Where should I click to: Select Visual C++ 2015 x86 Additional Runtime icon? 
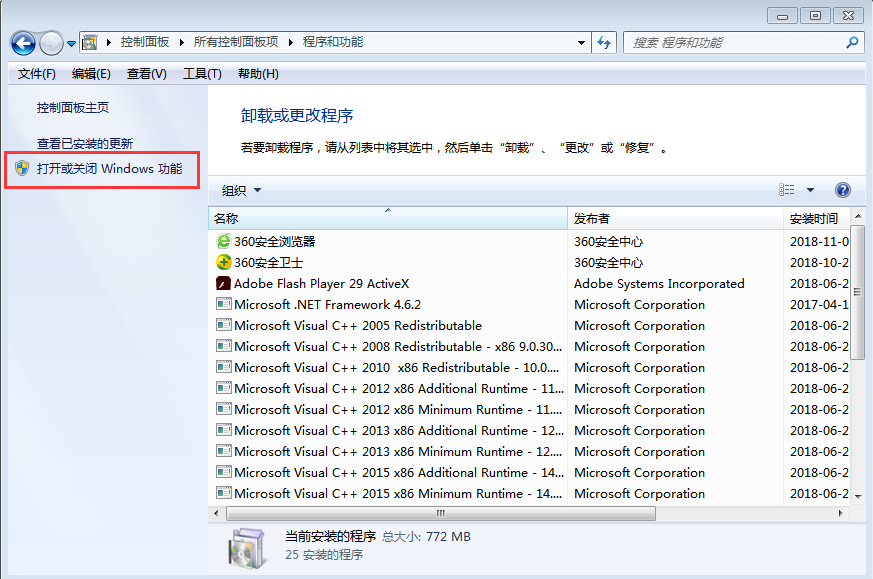pyautogui.click(x=224, y=472)
